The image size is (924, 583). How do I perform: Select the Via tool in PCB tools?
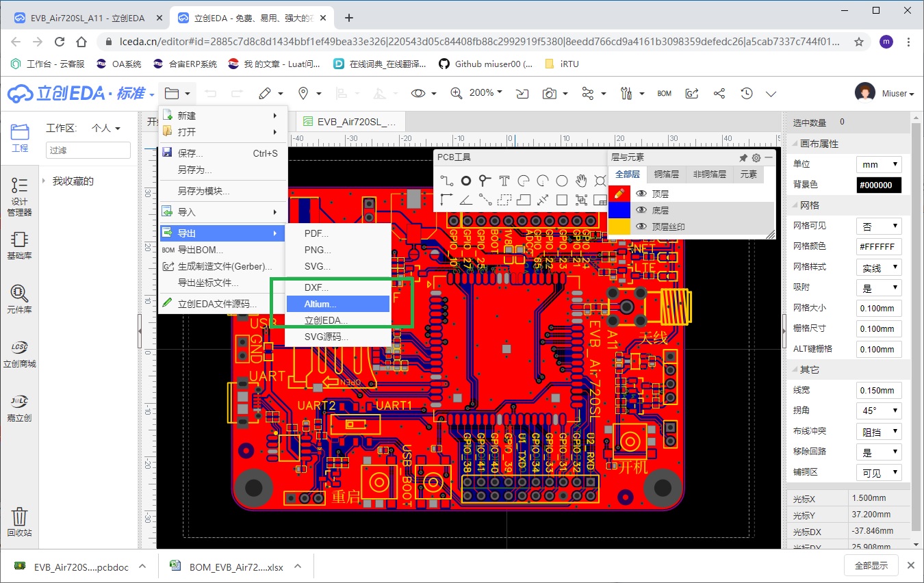pos(485,181)
